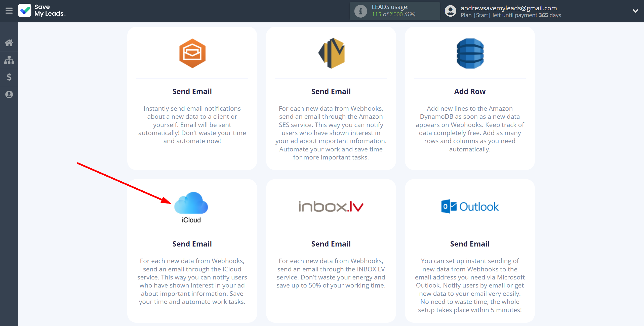The image size is (644, 326).
Task: Click andrewsavemyleads@gmail.com account text
Action: [509, 8]
